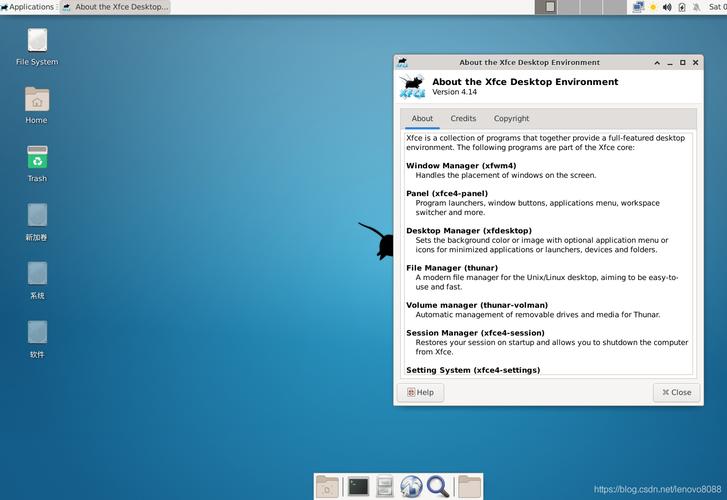Open the Applications menu in the top panel

(x=28, y=7)
